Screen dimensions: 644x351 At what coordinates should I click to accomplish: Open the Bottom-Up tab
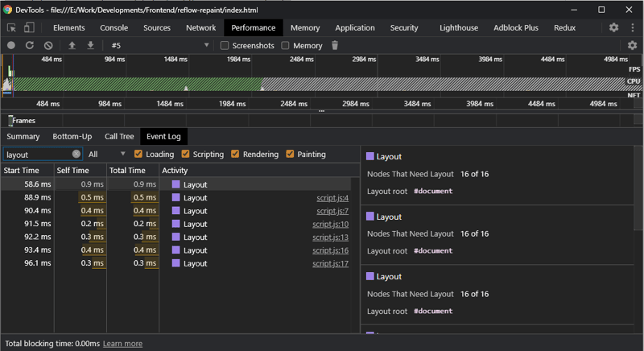(x=72, y=137)
